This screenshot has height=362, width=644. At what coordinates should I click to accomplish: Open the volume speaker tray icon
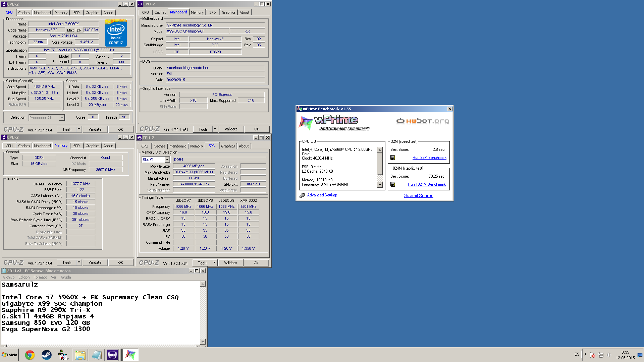609,355
